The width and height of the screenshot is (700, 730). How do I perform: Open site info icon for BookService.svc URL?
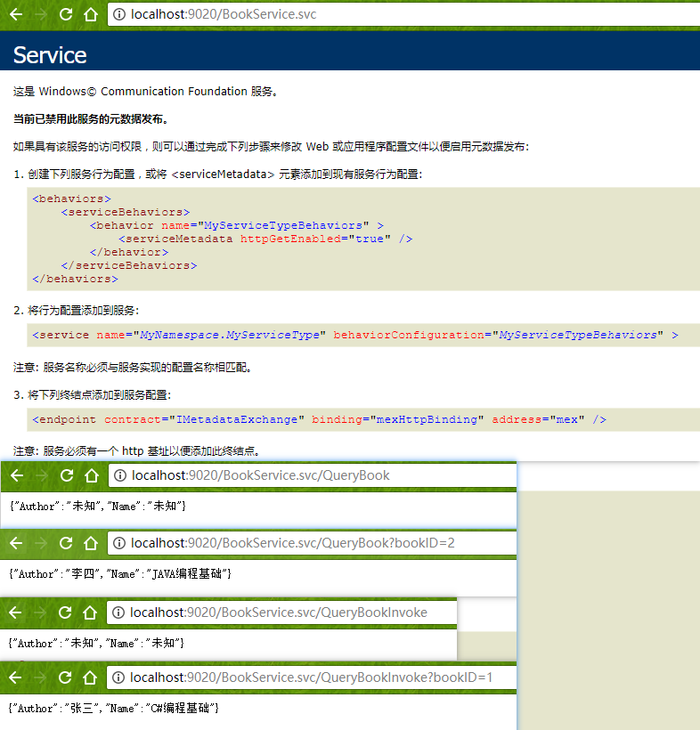[x=119, y=15]
